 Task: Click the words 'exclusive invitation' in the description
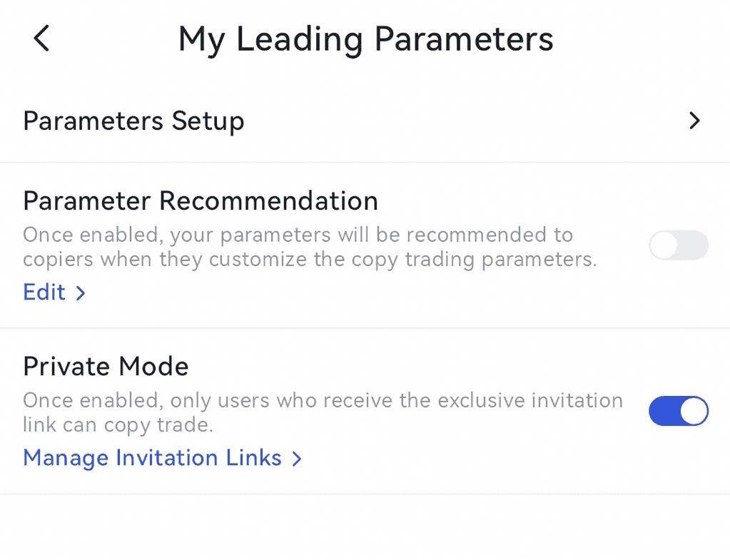pyautogui.click(x=530, y=401)
